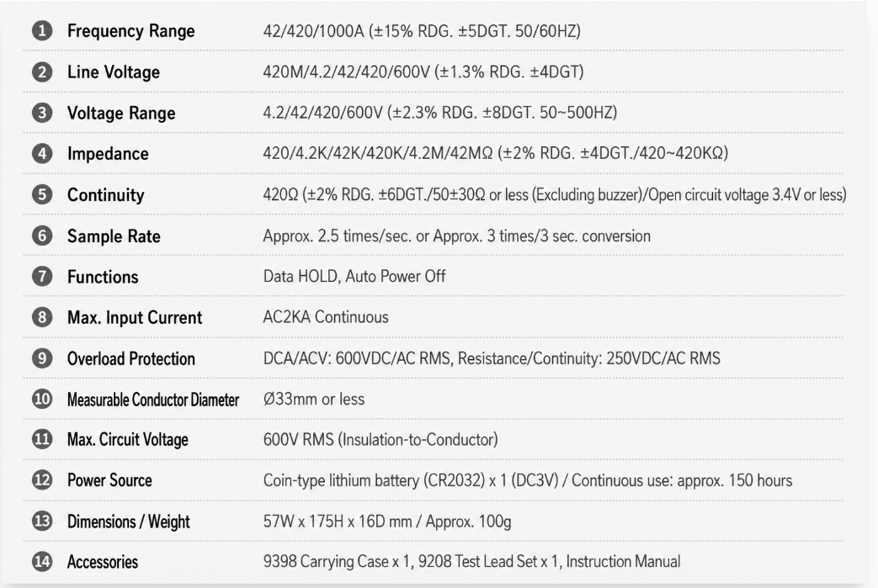Select the Functions row label
878x588 pixels.
click(x=103, y=277)
